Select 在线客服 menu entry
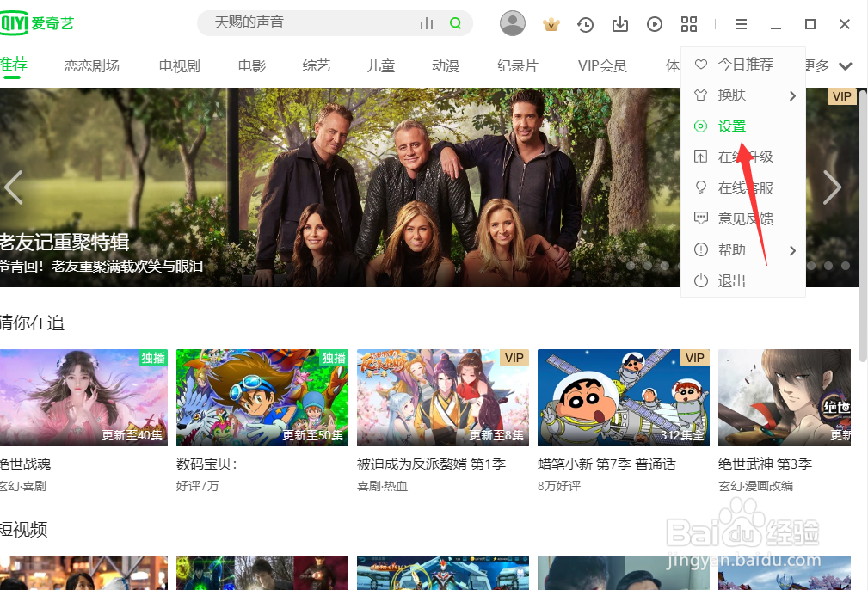 (x=743, y=188)
